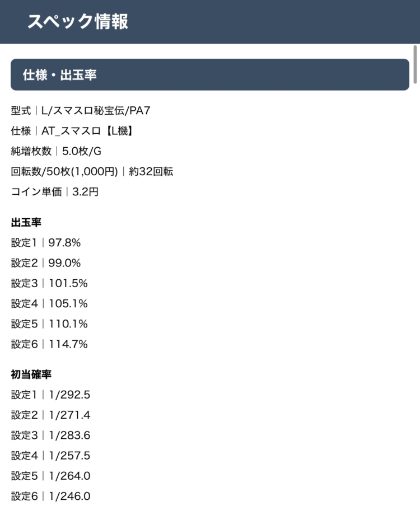Click the 初当確率 subheading
Image resolution: width=420 pixels, height=511 pixels.
point(31,374)
